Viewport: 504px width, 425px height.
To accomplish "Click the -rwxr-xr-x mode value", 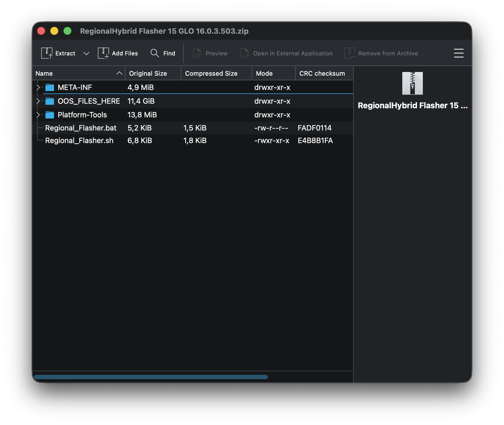I will point(272,141).
